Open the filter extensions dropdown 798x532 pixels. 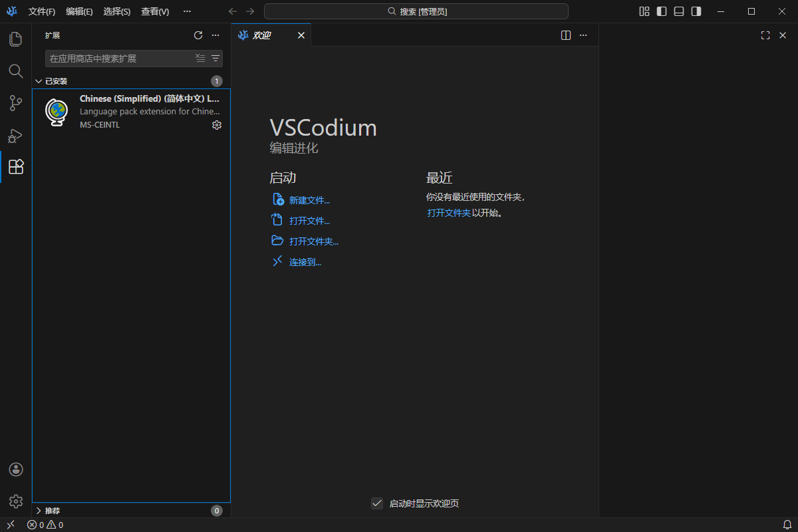tap(215, 58)
